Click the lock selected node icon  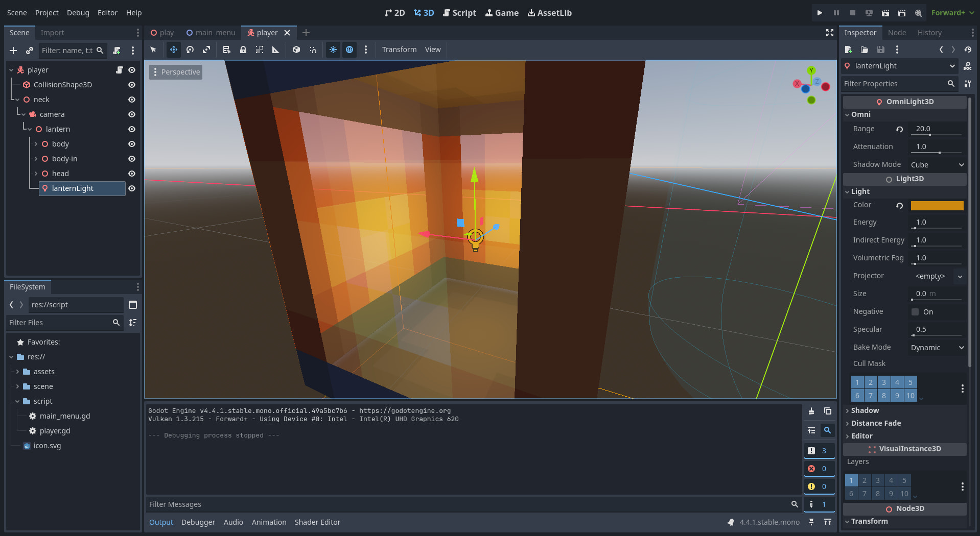(x=243, y=50)
